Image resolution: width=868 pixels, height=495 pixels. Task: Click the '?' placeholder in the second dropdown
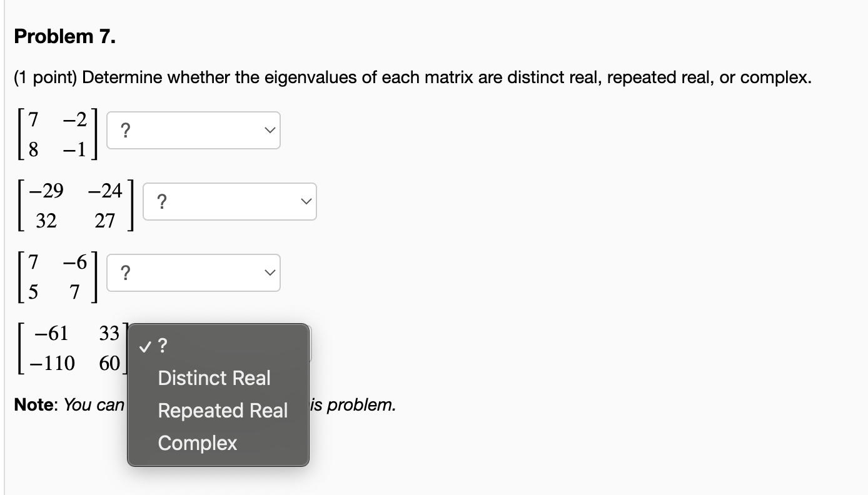click(162, 201)
